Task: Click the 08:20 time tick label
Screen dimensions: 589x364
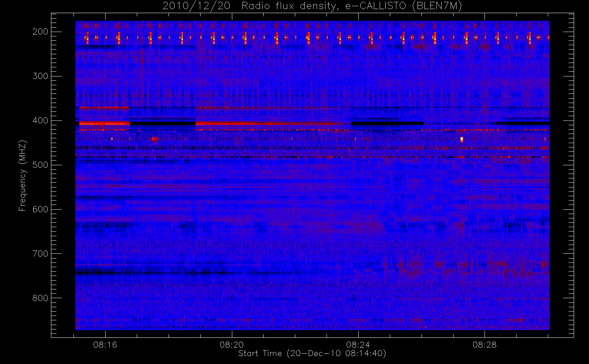Action: click(232, 345)
